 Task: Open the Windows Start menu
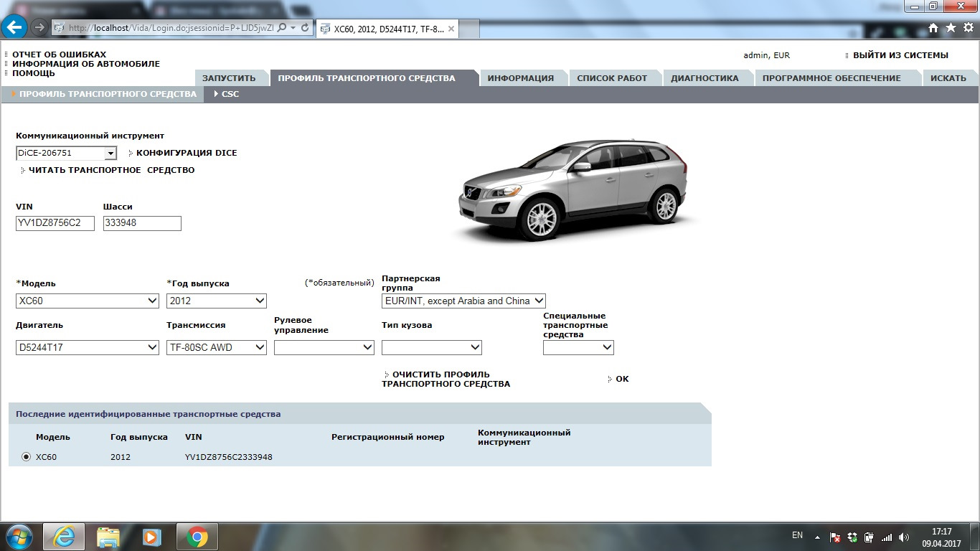pyautogui.click(x=19, y=536)
